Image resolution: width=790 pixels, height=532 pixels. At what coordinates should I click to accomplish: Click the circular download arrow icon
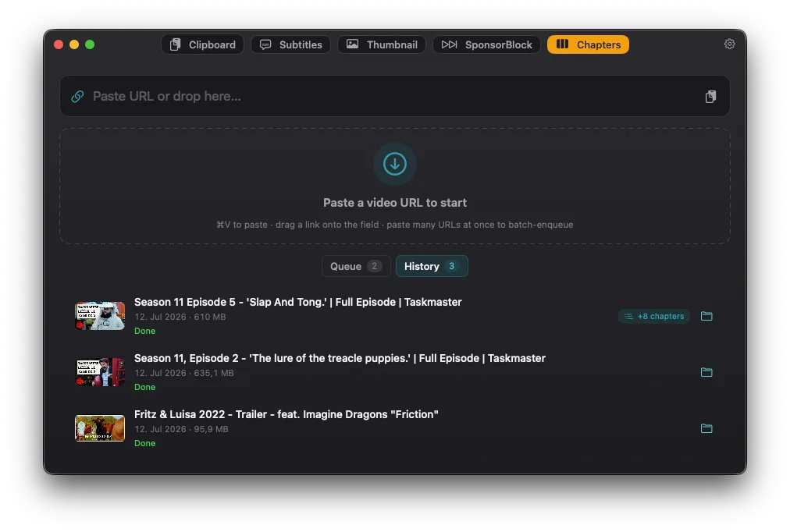click(x=395, y=164)
